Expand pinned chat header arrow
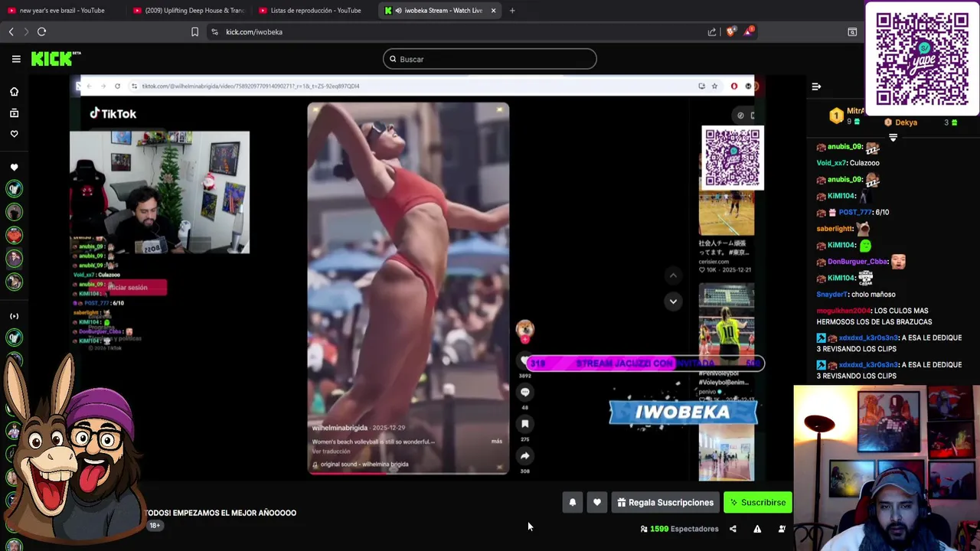The height and width of the screenshot is (551, 980). click(893, 138)
